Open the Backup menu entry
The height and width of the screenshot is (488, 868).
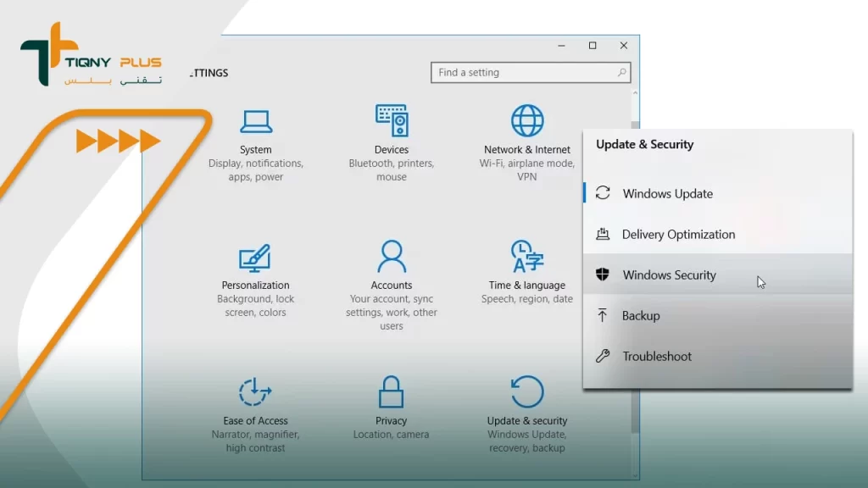(x=718, y=315)
